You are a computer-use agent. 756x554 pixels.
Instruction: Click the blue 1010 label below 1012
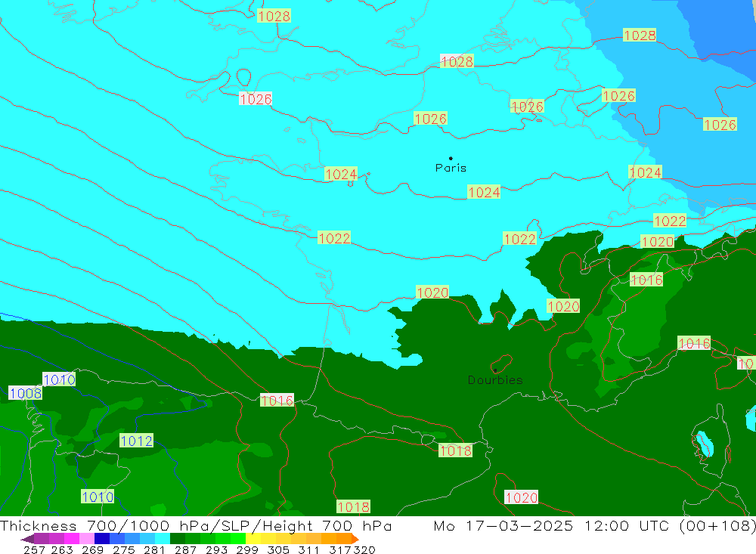(98, 497)
